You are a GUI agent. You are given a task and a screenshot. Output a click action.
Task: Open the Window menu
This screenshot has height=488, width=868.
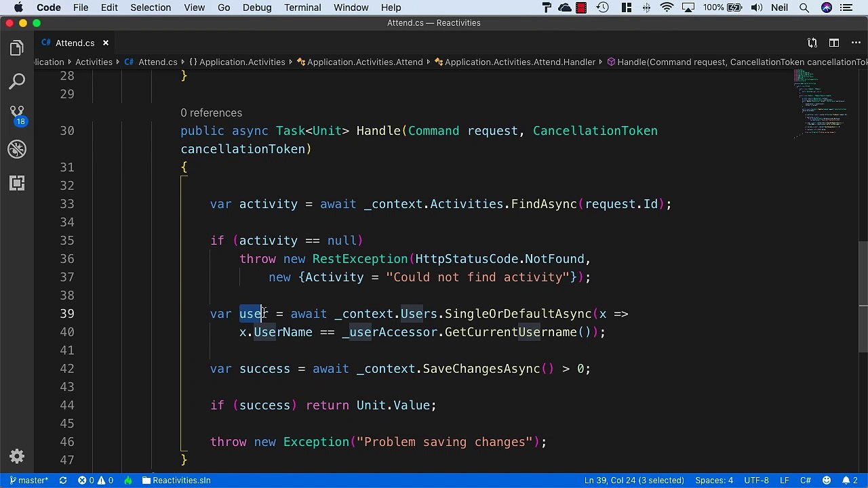pyautogui.click(x=351, y=7)
